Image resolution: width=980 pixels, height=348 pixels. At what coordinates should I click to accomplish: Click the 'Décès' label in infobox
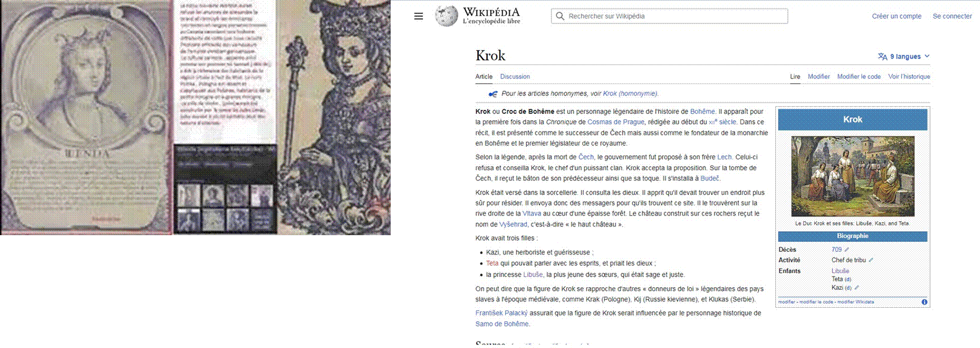coord(787,250)
